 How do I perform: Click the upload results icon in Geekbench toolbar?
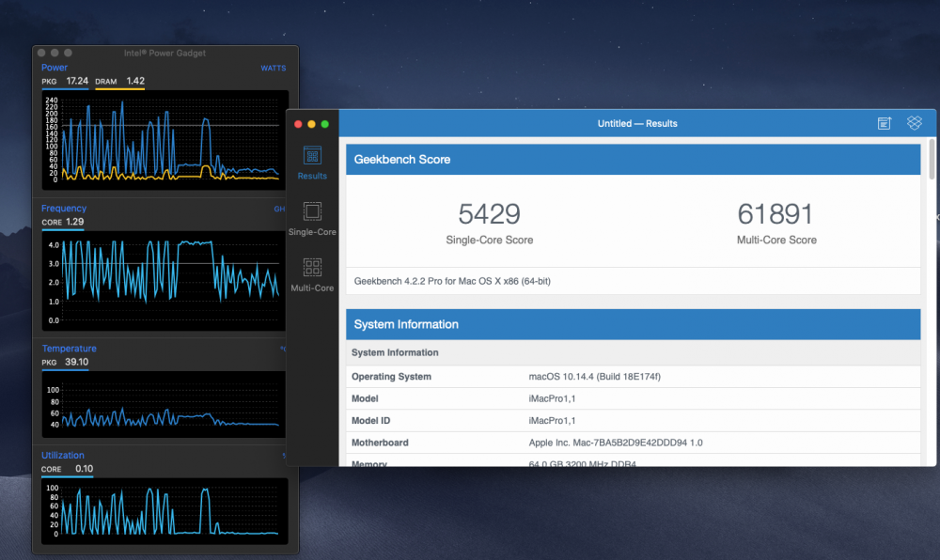click(885, 123)
